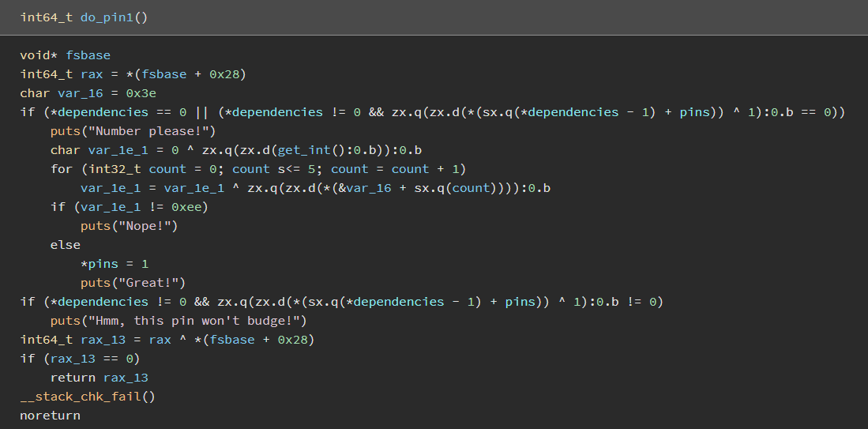The width and height of the screenshot is (868, 429).
Task: Click the "*pins = 1" assignment line
Action: coord(115,264)
